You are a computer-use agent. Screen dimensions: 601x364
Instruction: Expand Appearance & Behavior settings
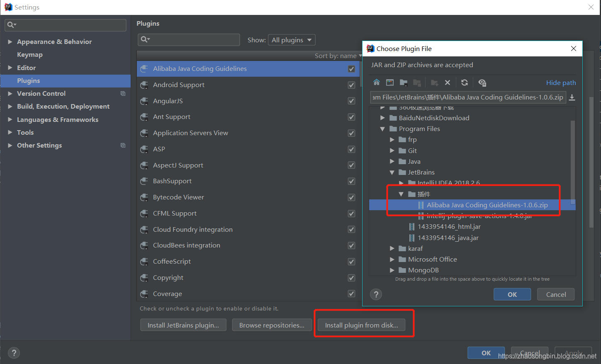pyautogui.click(x=10, y=42)
